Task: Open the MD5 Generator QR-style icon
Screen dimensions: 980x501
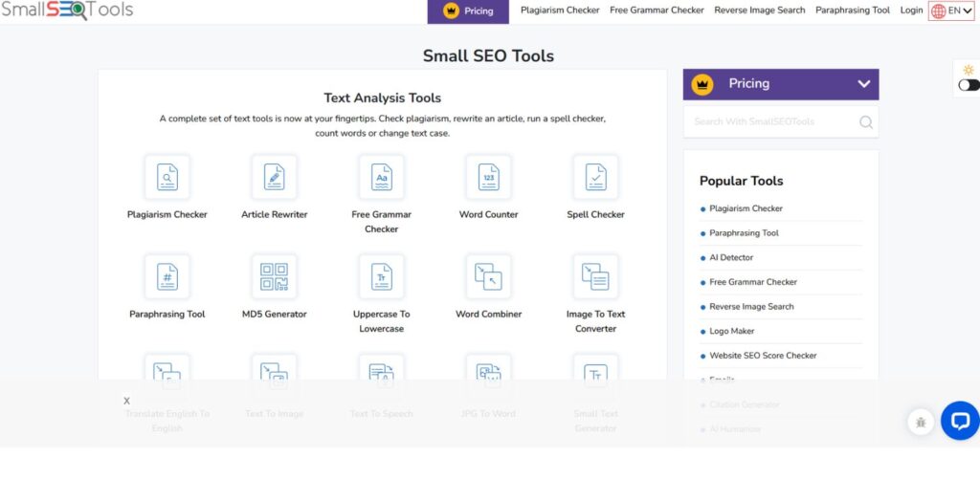Action: (275, 276)
